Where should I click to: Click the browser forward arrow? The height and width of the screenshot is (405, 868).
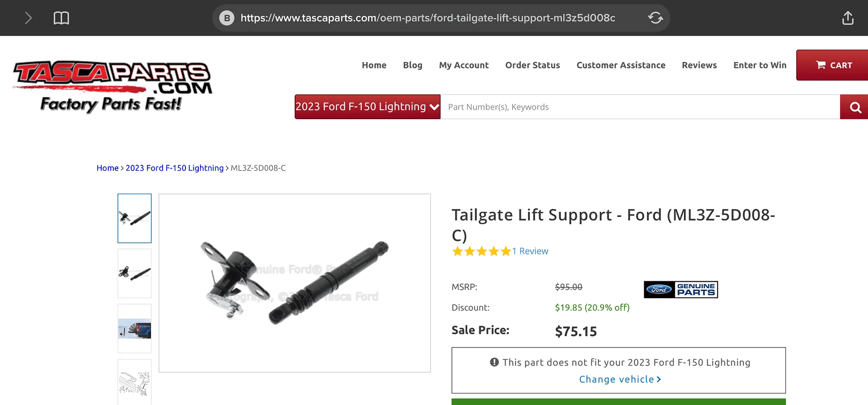pyautogui.click(x=28, y=18)
